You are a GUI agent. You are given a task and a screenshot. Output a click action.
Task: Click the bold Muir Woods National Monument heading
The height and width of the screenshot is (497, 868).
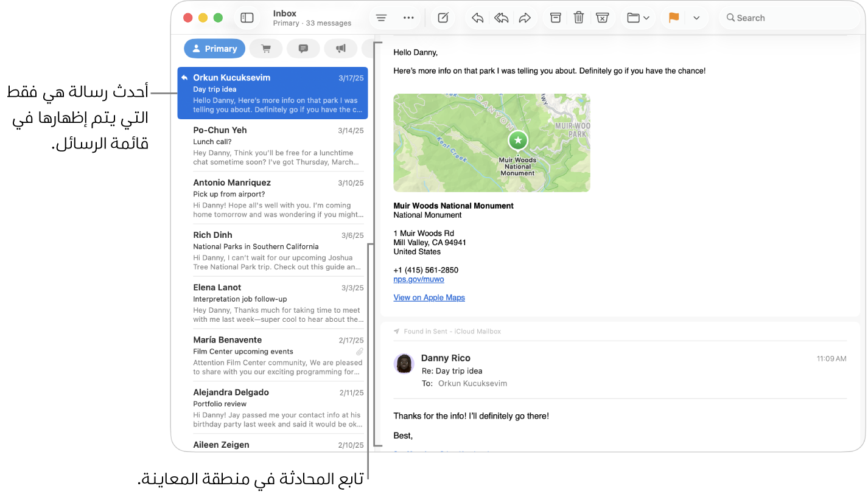453,206
